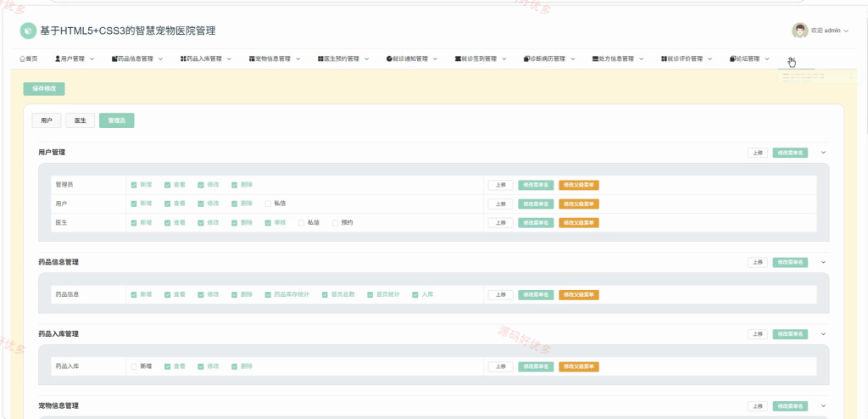Toggle 首页统计 checkbox
Viewport: 868px width, 419px height.
pos(370,295)
